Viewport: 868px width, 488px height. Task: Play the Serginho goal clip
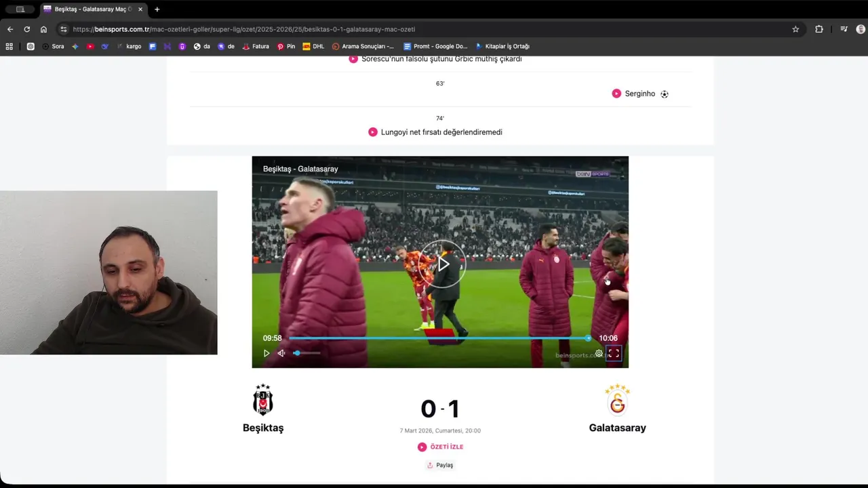616,94
